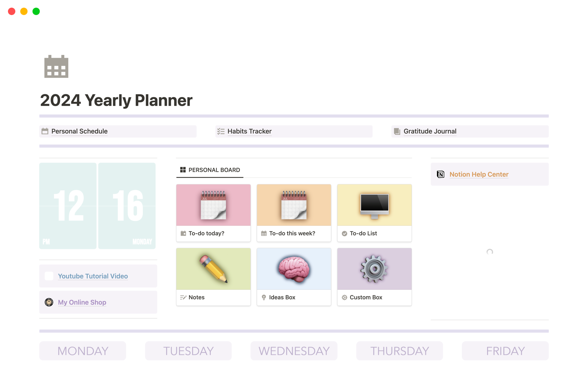Open the To-do today? board
This screenshot has height=368, width=588.
point(213,211)
